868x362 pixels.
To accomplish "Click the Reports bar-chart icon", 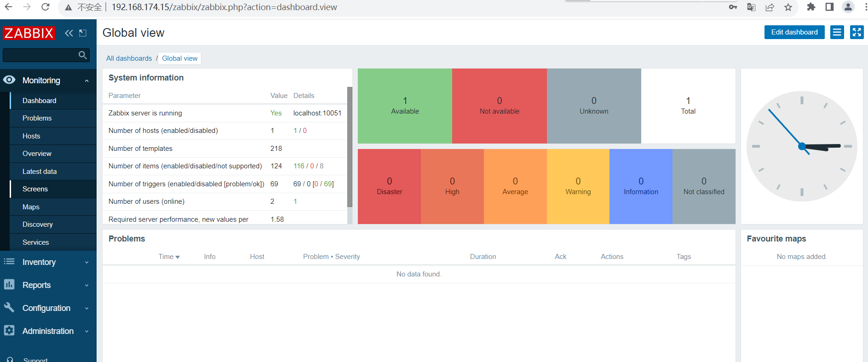I will pyautogui.click(x=9, y=285).
